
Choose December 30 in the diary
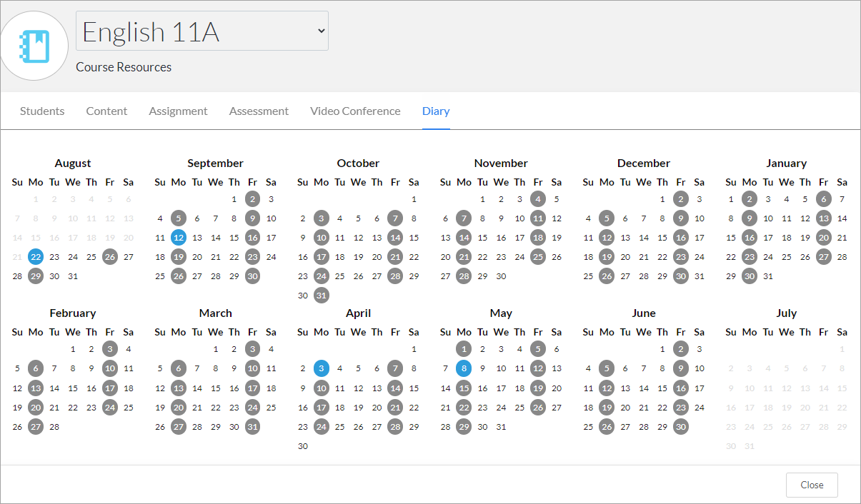tap(681, 276)
